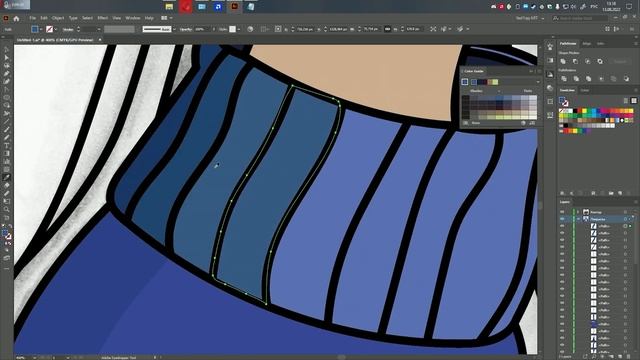The height and width of the screenshot is (360, 640).
Task: Switch to the Align tab
Action: click(587, 43)
